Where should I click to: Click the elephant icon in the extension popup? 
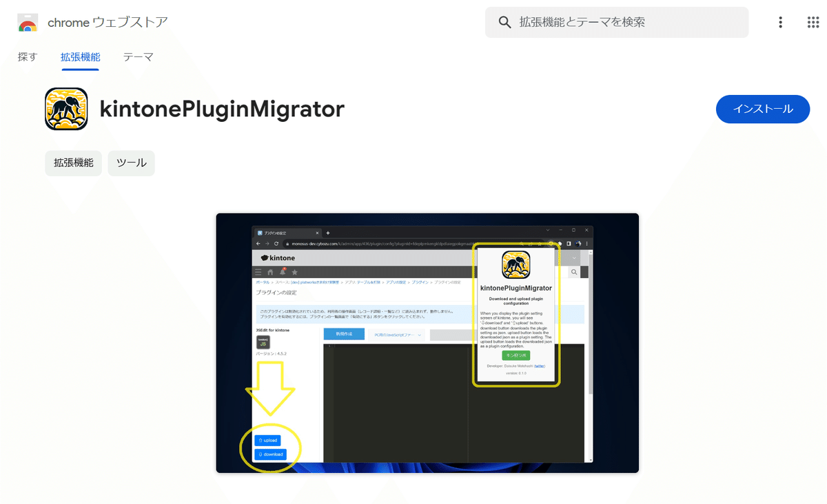[515, 265]
